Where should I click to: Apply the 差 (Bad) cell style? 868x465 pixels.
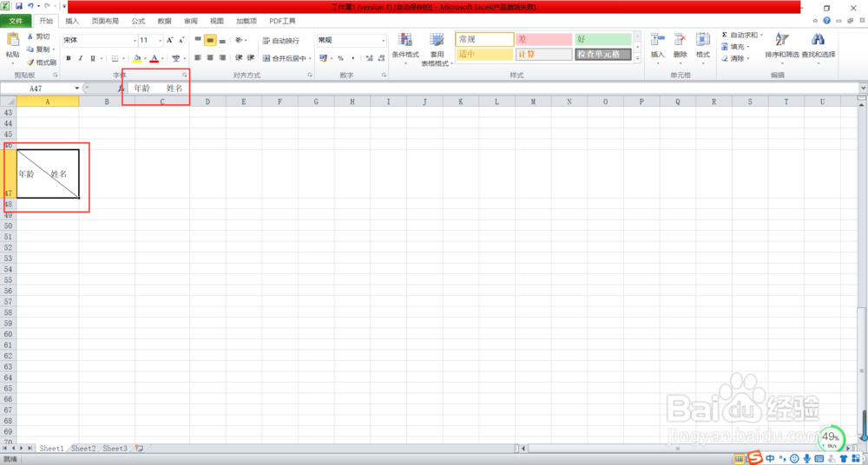coord(543,39)
